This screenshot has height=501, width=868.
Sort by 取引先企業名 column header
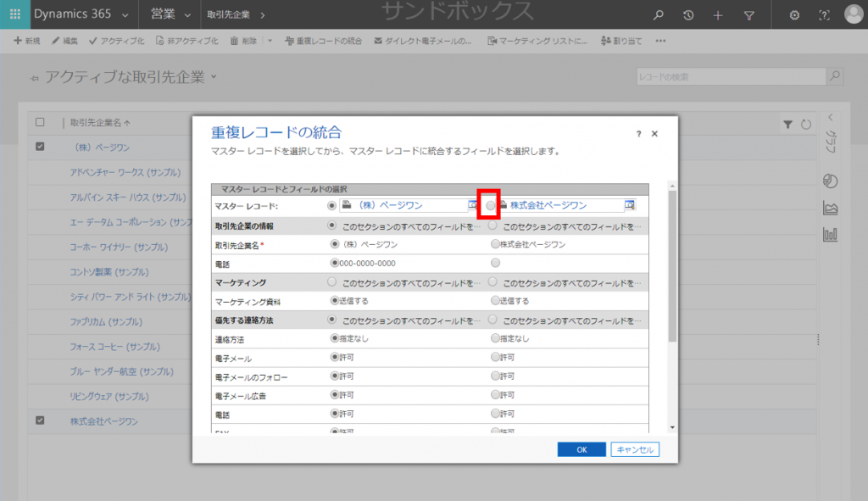point(100,123)
